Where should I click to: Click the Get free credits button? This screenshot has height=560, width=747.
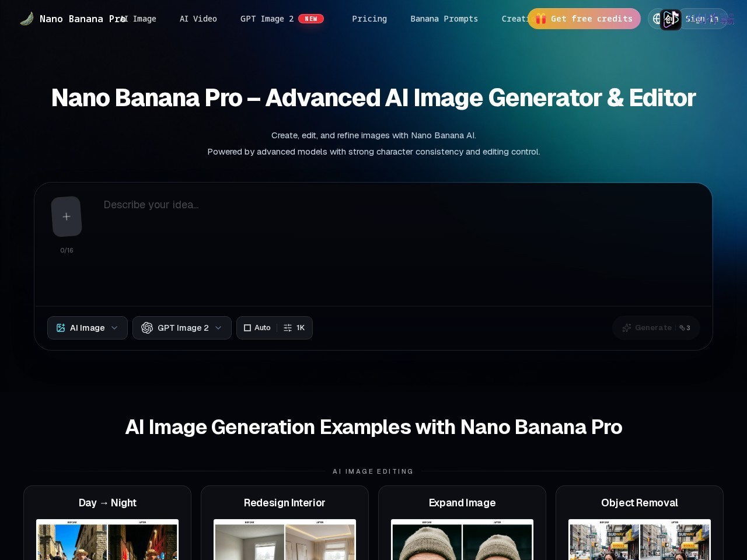pos(584,19)
